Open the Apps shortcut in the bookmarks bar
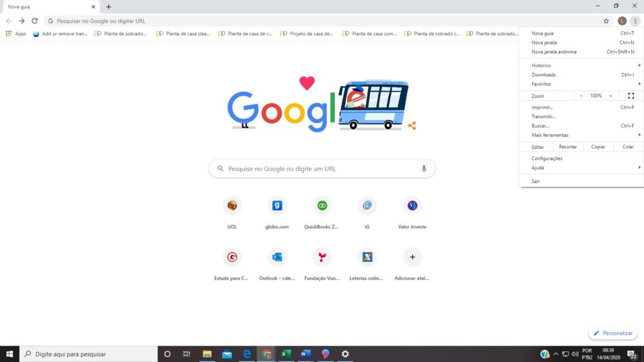 point(16,34)
